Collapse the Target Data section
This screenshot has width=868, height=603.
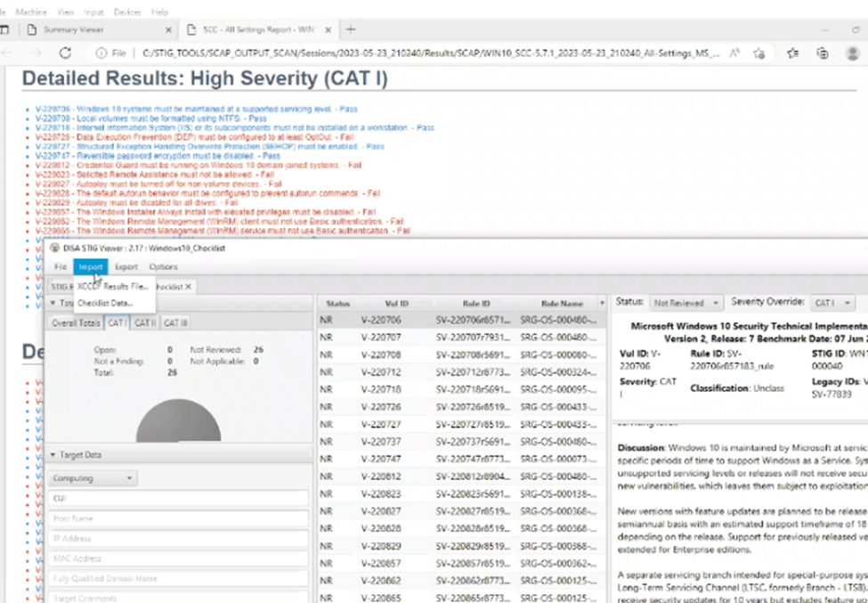[x=53, y=454]
